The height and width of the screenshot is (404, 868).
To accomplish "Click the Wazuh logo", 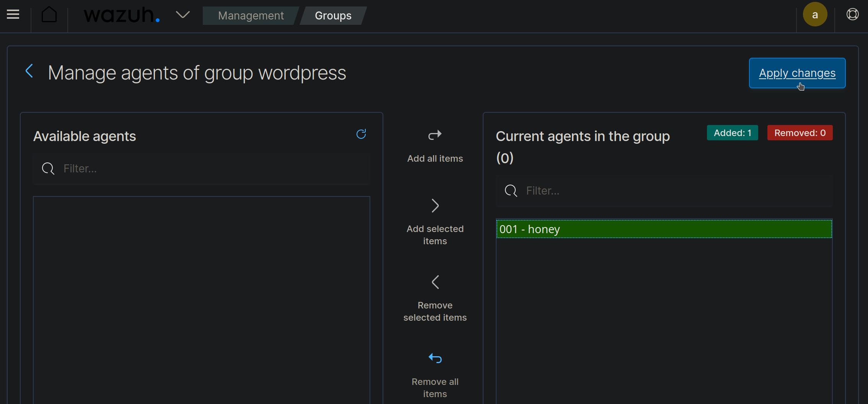I will [x=121, y=15].
